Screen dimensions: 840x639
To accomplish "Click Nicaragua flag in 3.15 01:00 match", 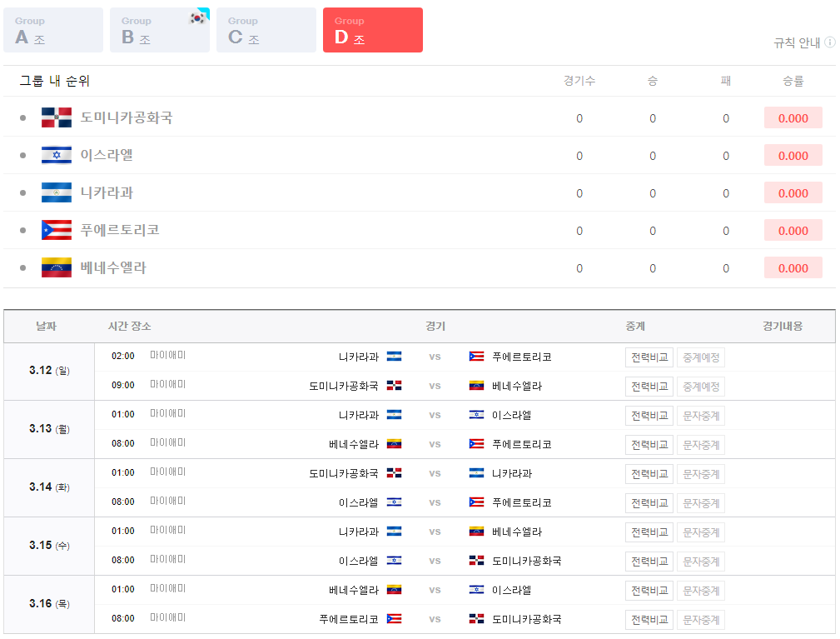I will pos(395,532).
